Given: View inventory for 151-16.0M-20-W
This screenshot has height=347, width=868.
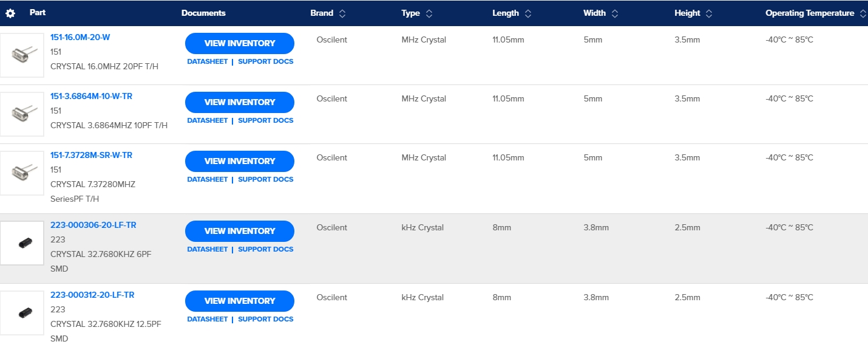Looking at the screenshot, I should pyautogui.click(x=240, y=43).
